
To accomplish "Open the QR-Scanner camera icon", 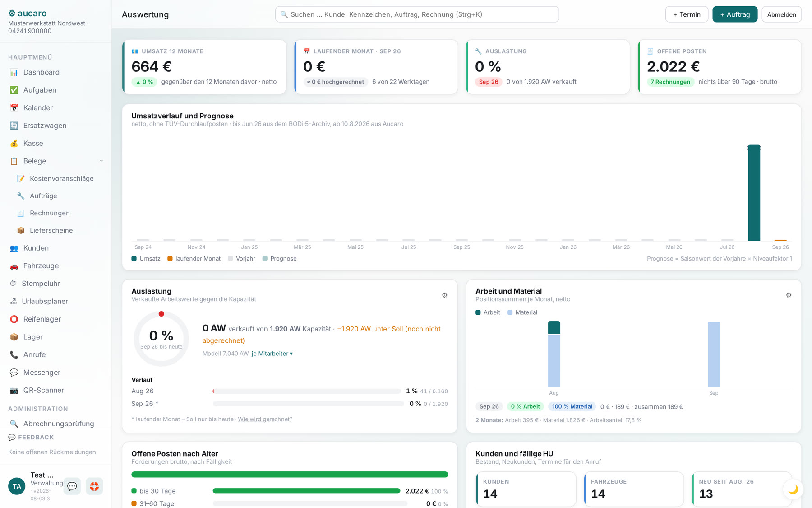I will (14, 390).
